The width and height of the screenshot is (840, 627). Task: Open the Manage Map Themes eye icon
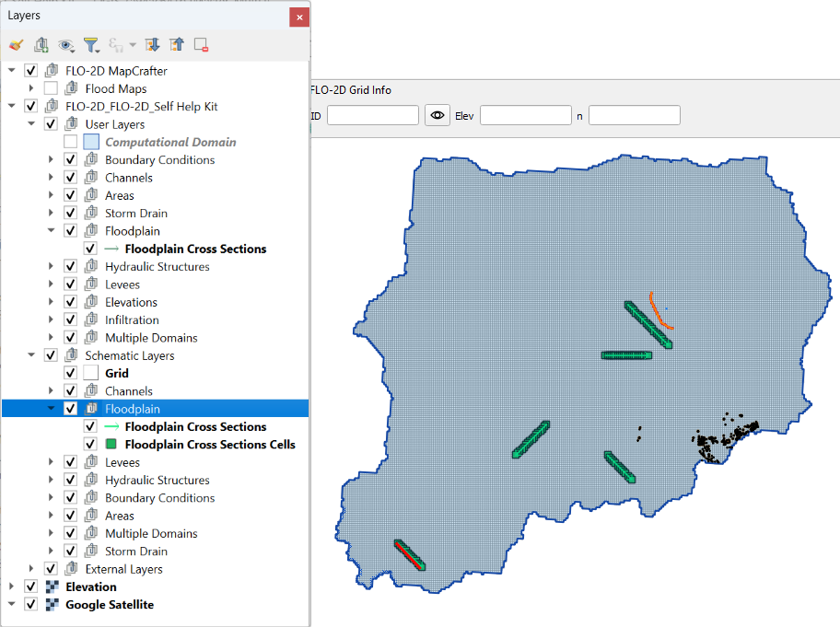click(x=66, y=44)
